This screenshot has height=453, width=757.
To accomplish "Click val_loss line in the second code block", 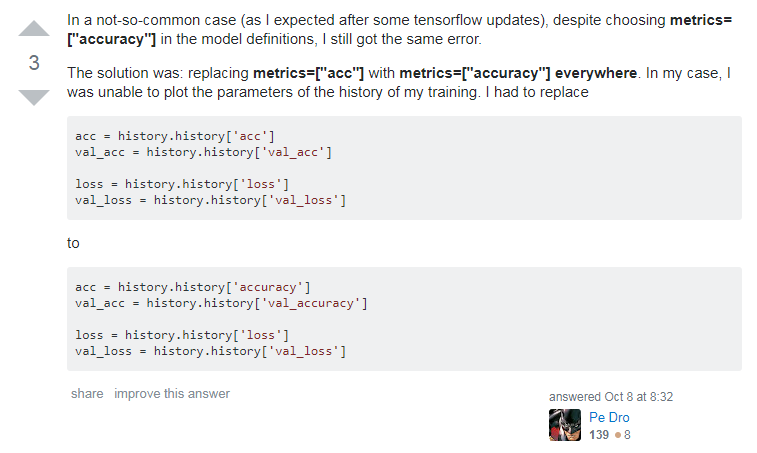I will pyautogui.click(x=210, y=351).
